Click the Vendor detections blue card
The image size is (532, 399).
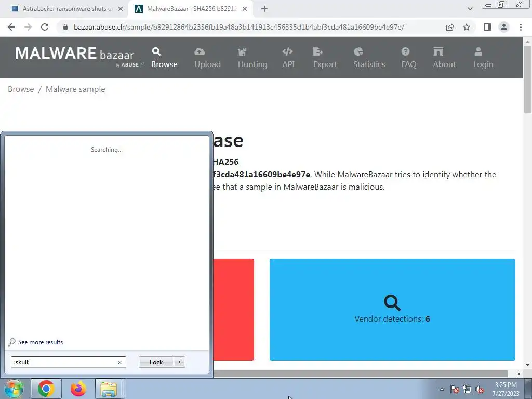pos(392,310)
